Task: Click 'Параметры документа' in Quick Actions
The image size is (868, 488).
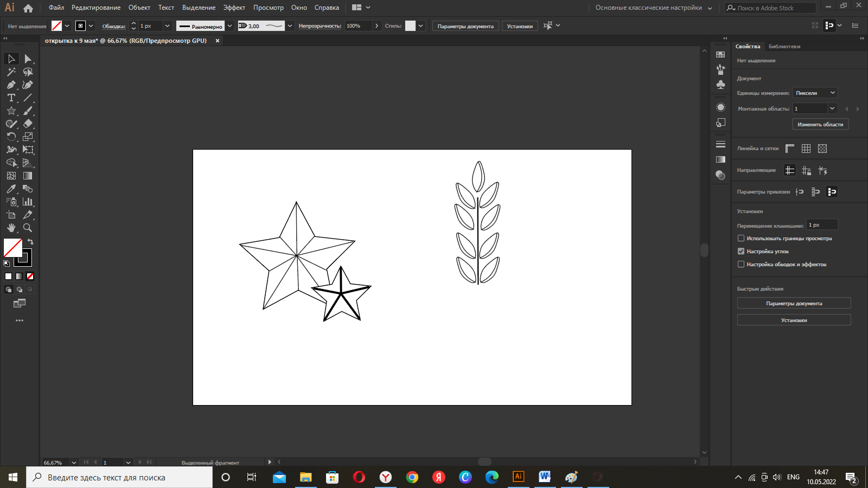Action: click(794, 304)
